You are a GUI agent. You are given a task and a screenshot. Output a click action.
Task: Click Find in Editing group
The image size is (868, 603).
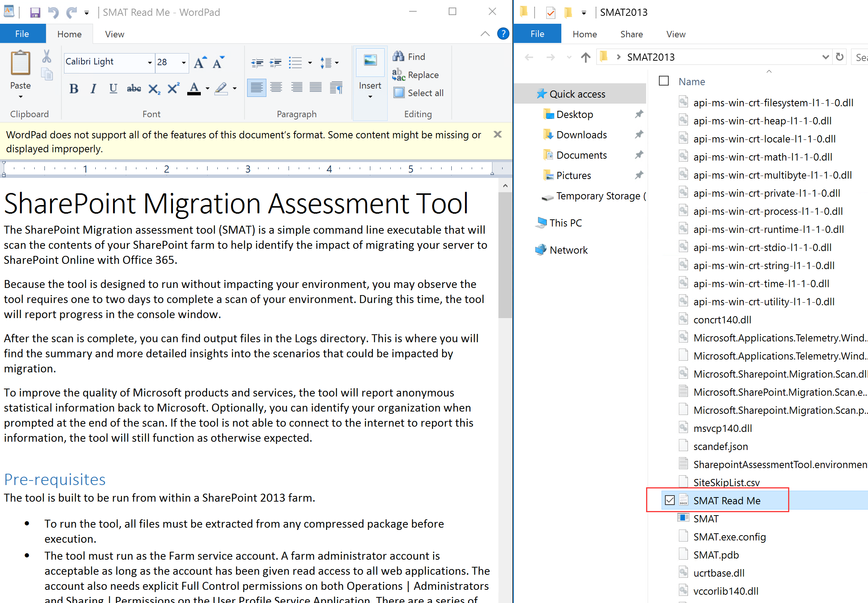pyautogui.click(x=409, y=57)
